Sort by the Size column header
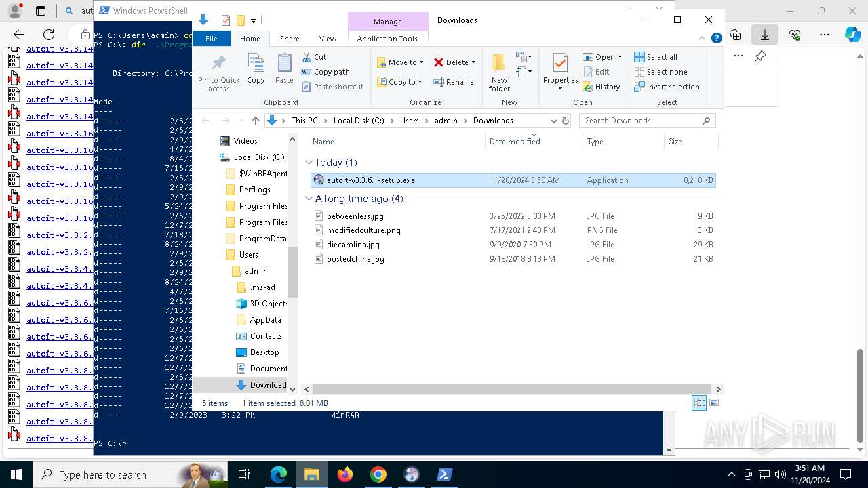The width and height of the screenshot is (868, 488). coord(690,142)
